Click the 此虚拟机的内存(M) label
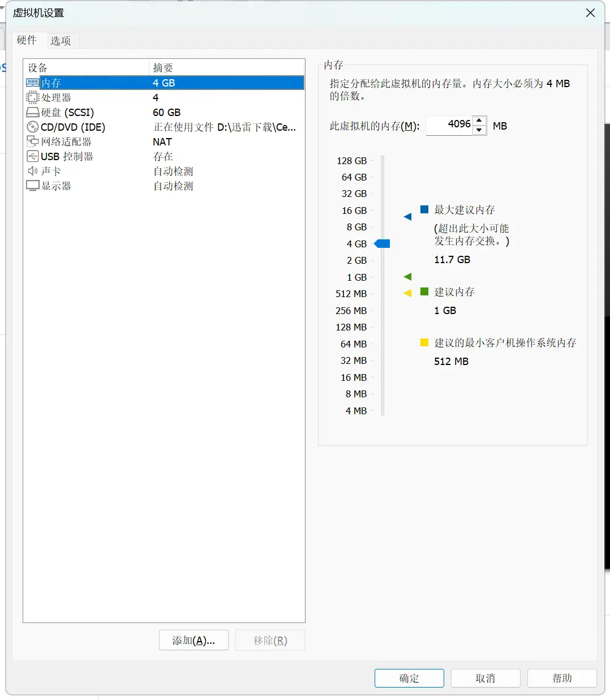Image resolution: width=610 pixels, height=700 pixels. click(x=375, y=126)
